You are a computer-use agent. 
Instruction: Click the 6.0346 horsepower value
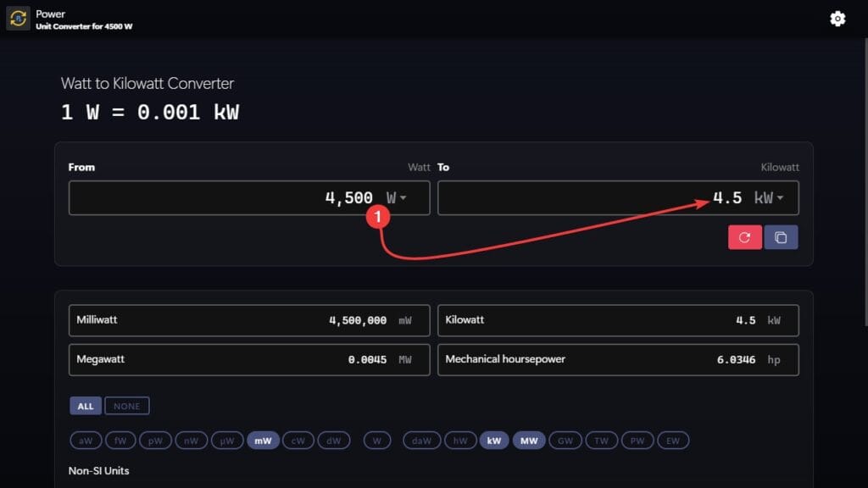pos(736,359)
